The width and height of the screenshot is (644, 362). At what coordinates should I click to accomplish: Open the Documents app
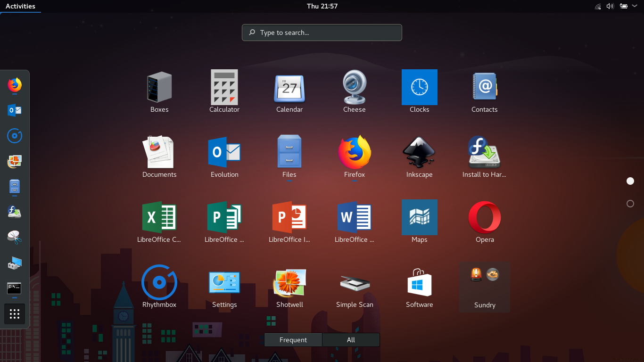(x=159, y=153)
